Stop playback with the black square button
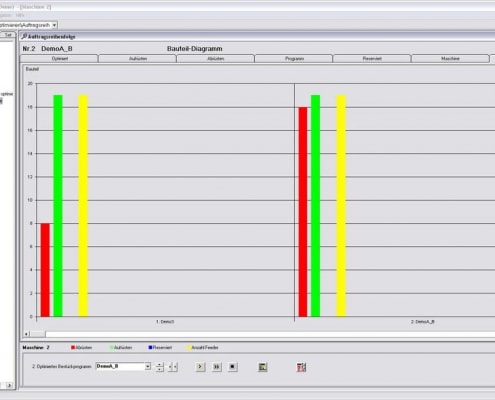495x400 pixels. point(232,367)
